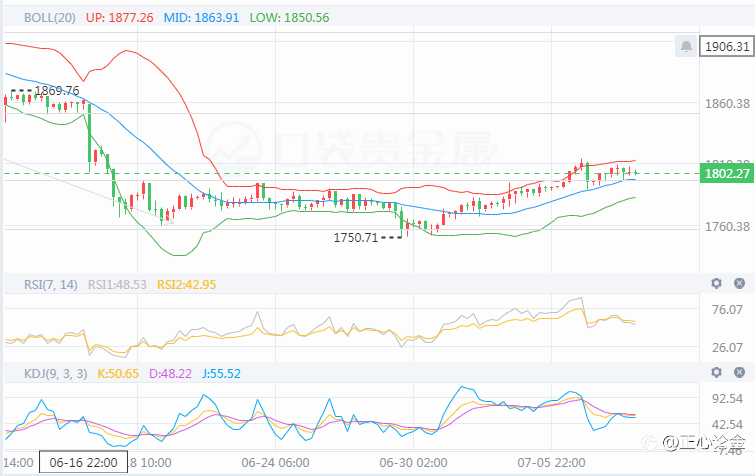The width and height of the screenshot is (755, 476).
Task: Click the 06-16 22:00 date box
Action: (83, 463)
